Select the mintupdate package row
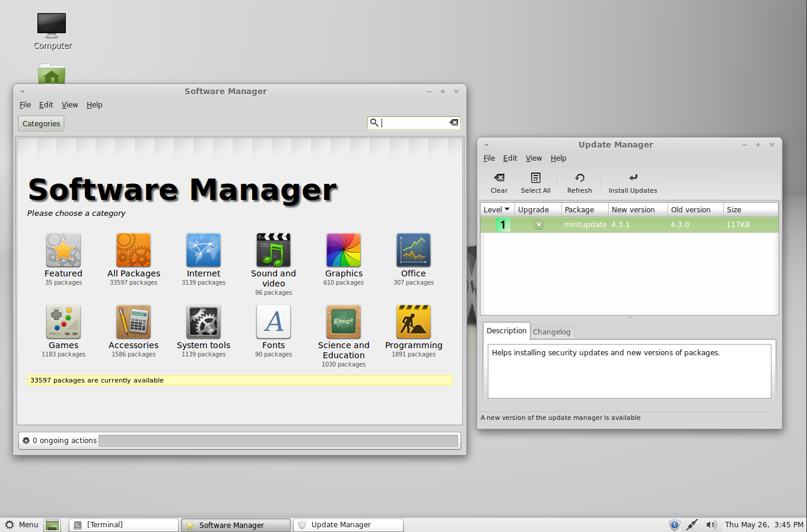This screenshot has height=532, width=807. click(x=629, y=225)
